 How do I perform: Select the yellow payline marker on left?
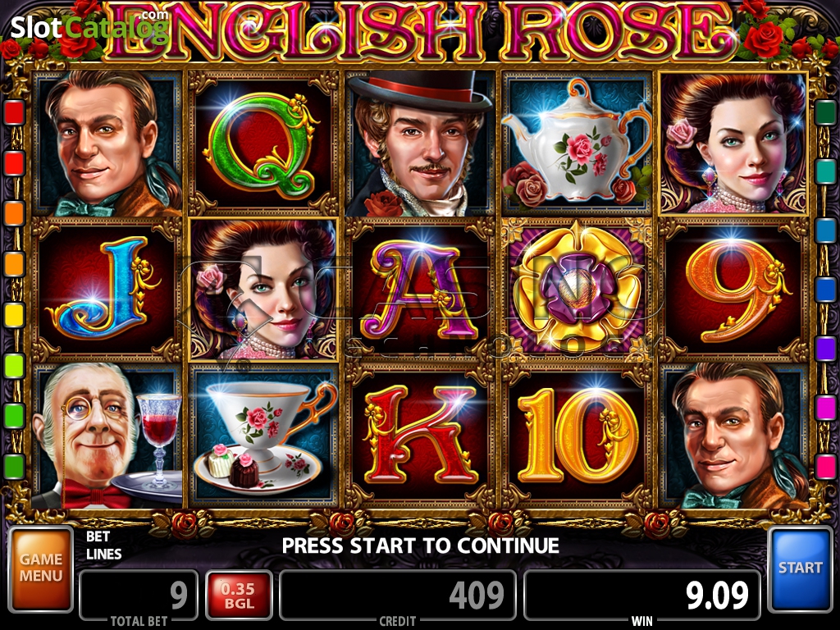15,314
